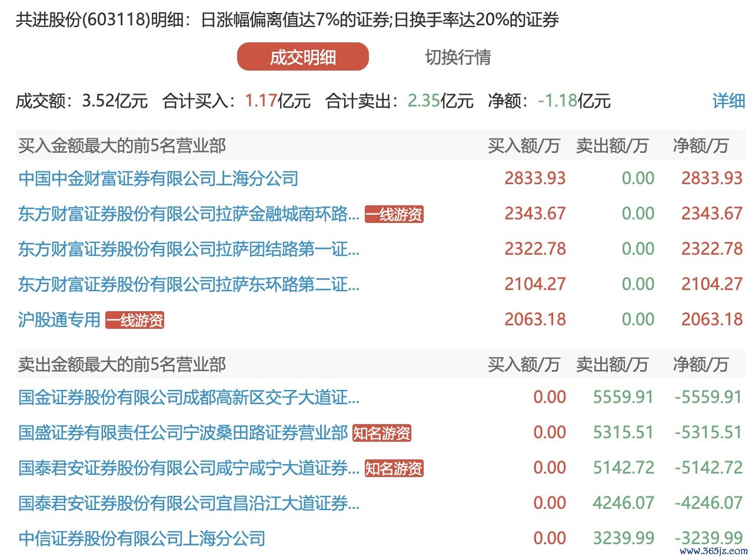The width and height of the screenshot is (752, 560).
Task: Open 中信证券股份有限公司上海分公司 link
Action: pyautogui.click(x=142, y=538)
